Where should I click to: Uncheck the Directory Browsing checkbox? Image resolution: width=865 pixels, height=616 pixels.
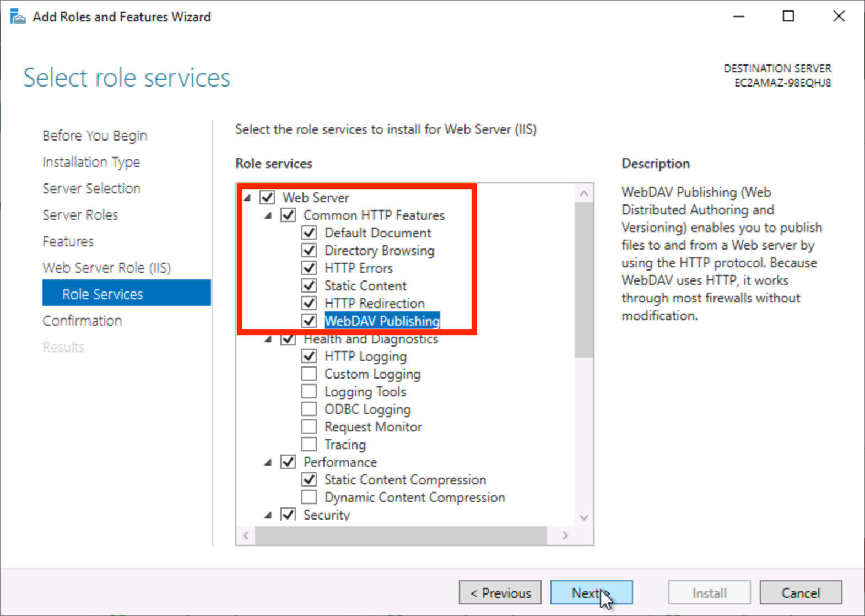[x=309, y=250]
